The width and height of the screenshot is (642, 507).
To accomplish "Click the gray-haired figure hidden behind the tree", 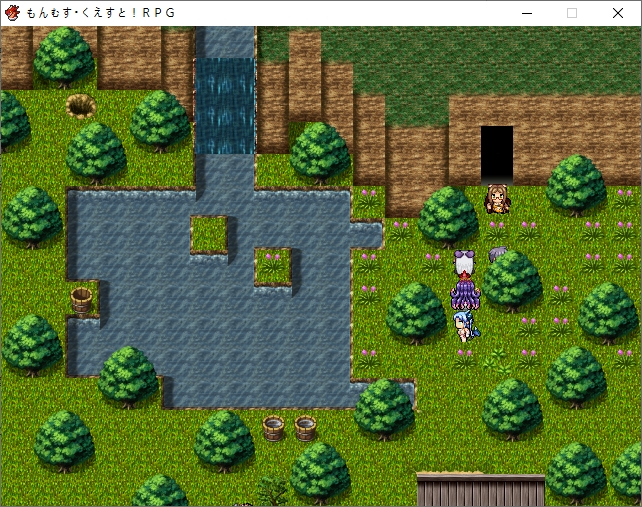I will coord(497,254).
